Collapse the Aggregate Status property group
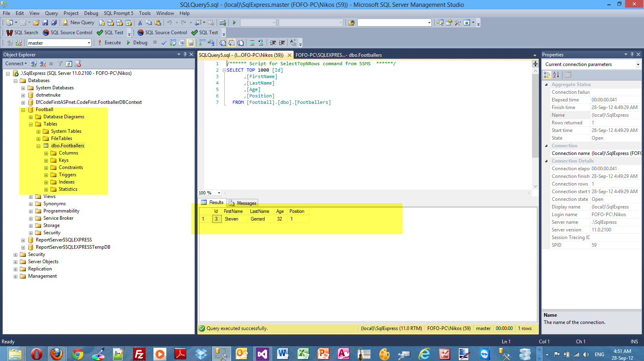644x361 pixels. 546,85
